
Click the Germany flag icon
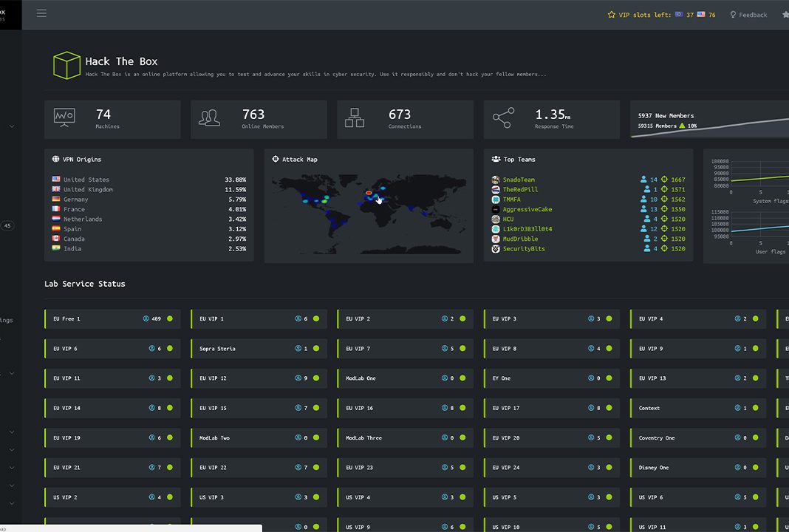pyautogui.click(x=56, y=199)
